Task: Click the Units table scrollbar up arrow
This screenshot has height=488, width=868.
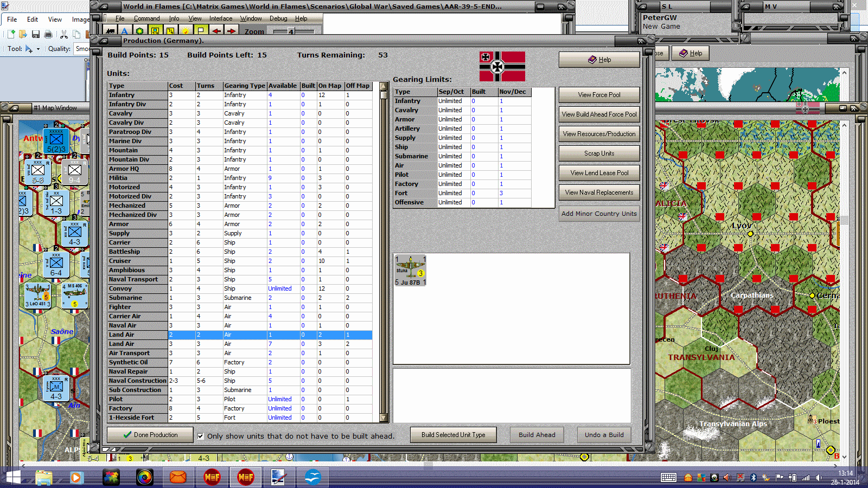Action: point(384,86)
